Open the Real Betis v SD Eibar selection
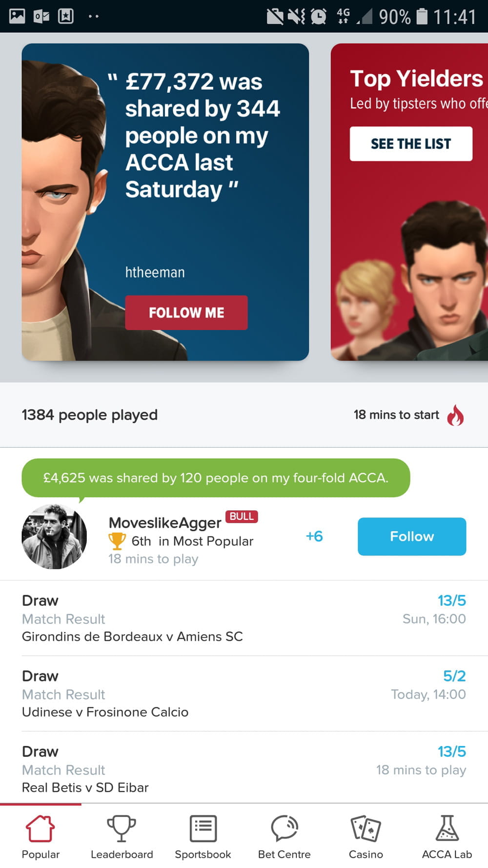 pyautogui.click(x=244, y=769)
